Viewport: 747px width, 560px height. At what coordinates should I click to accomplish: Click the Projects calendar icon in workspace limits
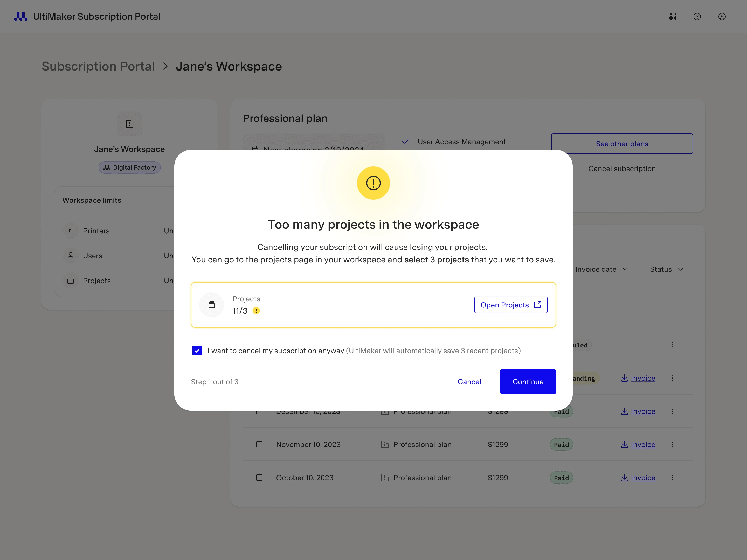[70, 281]
